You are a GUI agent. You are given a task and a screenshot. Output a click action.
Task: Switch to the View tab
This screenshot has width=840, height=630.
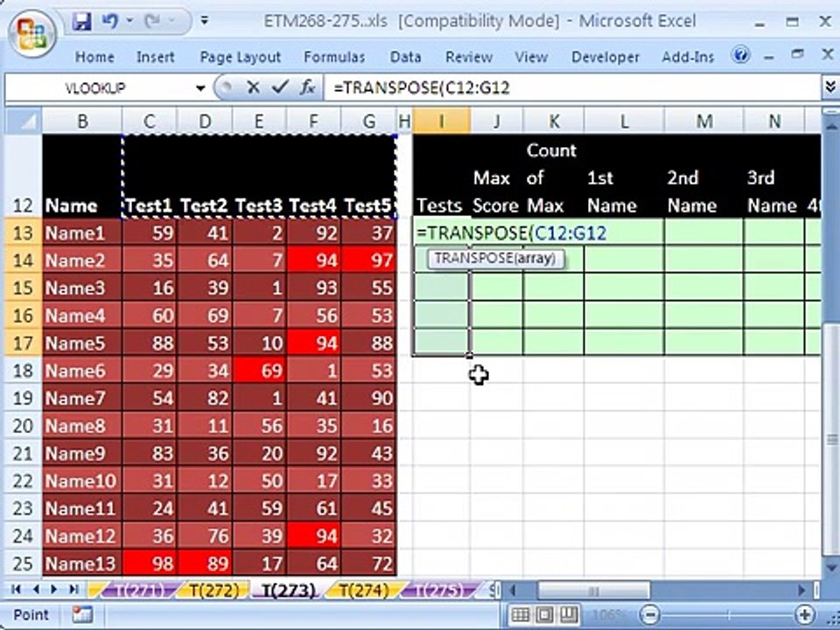531,57
